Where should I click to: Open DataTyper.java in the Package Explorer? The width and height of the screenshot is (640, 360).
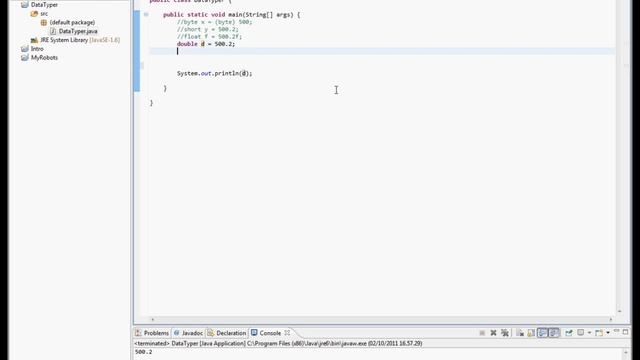point(78,31)
